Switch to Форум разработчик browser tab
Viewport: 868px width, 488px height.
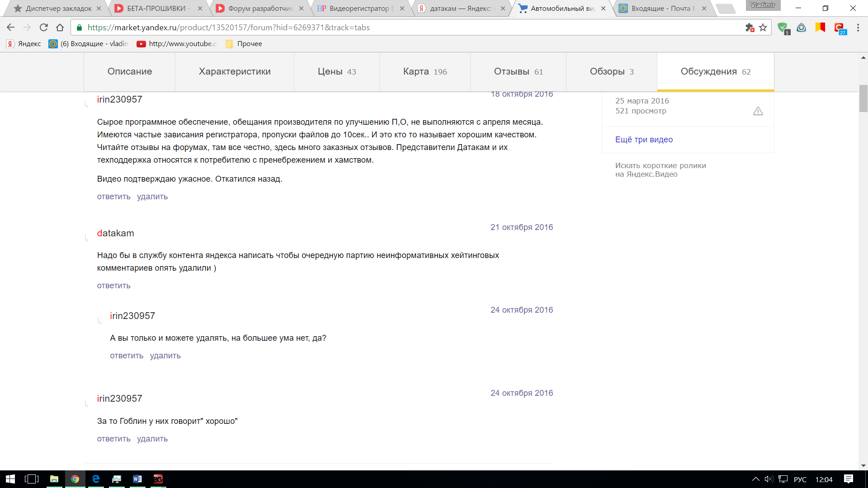tap(260, 8)
